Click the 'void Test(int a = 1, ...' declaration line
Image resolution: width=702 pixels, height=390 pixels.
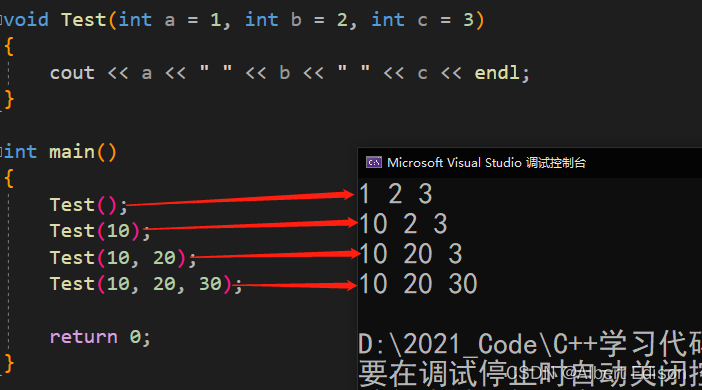coord(244,20)
